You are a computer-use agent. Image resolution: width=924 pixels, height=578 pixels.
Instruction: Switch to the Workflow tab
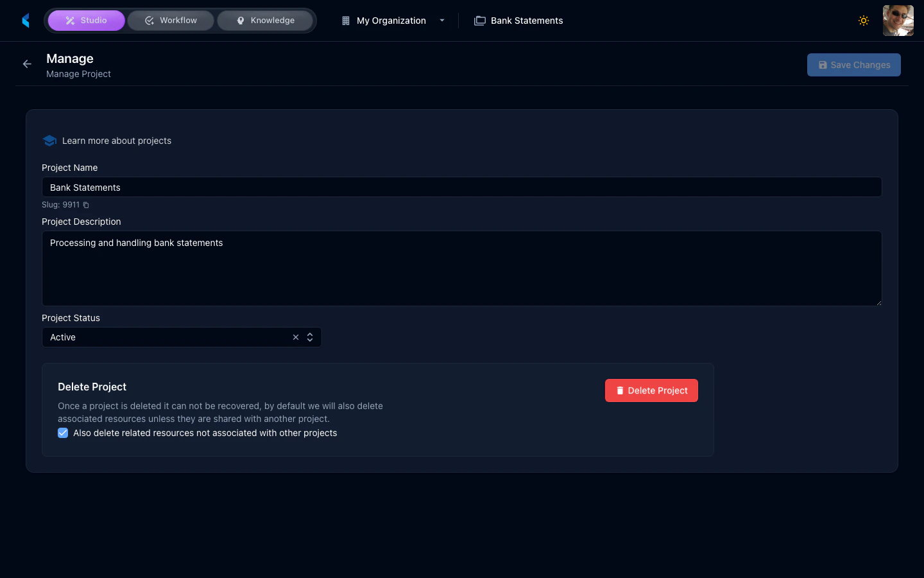pos(170,20)
